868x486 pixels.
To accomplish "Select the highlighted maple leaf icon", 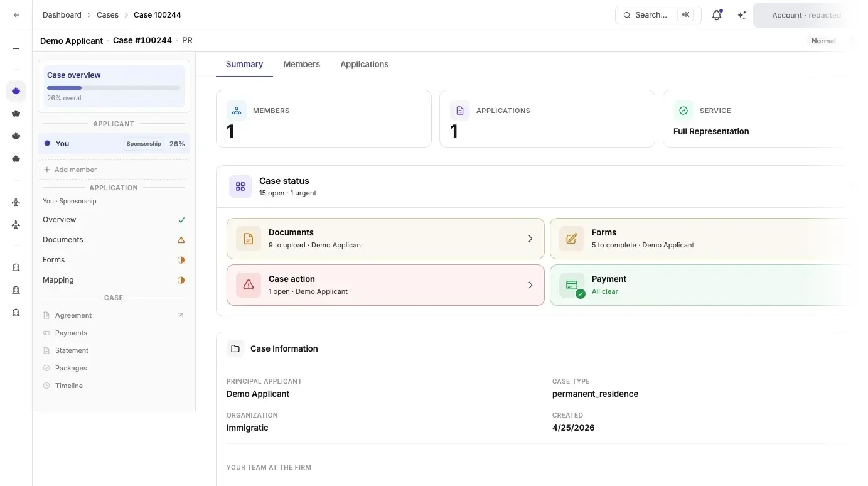I will point(16,91).
